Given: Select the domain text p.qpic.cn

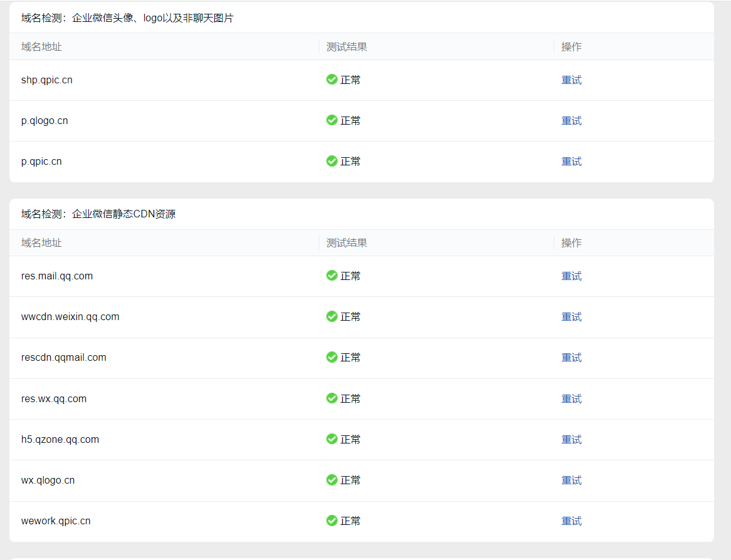Looking at the screenshot, I should [41, 162].
